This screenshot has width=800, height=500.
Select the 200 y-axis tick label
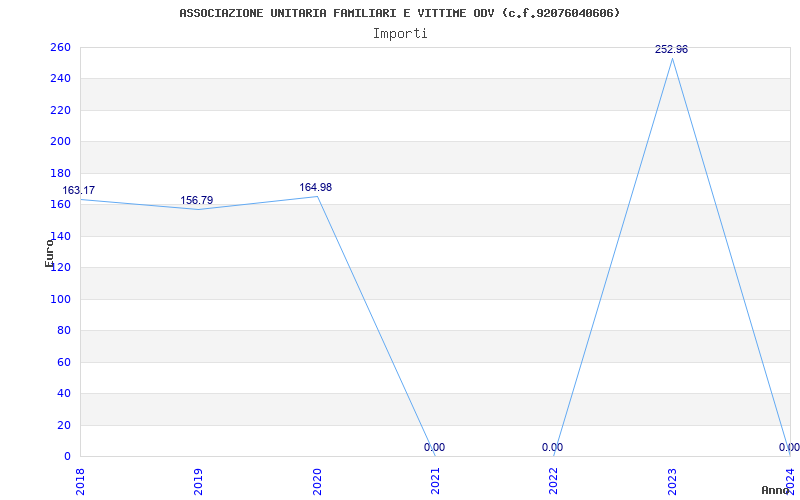click(60, 142)
